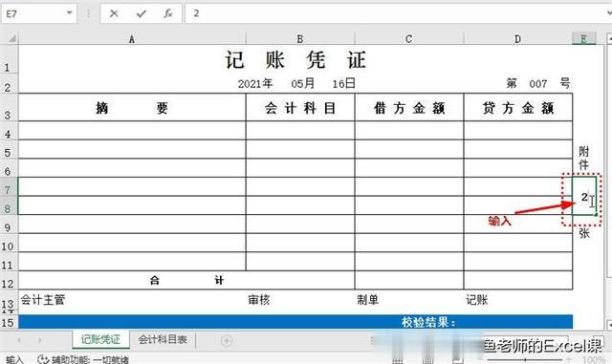Expand the Name Box dropdown arrow
612x364 pixels.
(69, 12)
